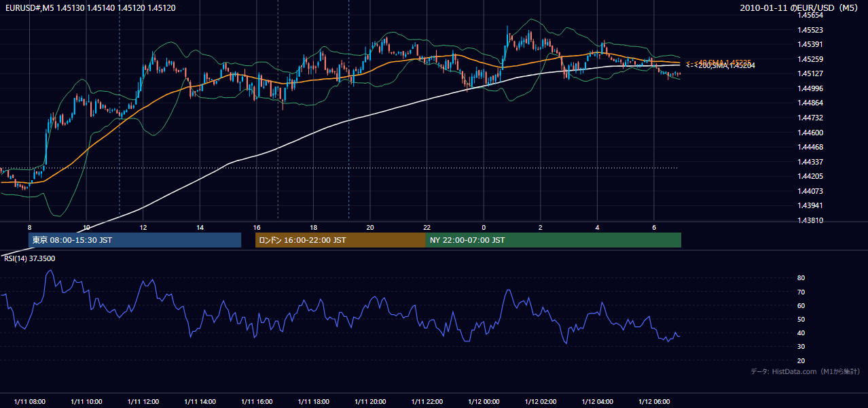Click RSI axis level 70
Viewport: 868px width, 408px height.
(x=801, y=292)
